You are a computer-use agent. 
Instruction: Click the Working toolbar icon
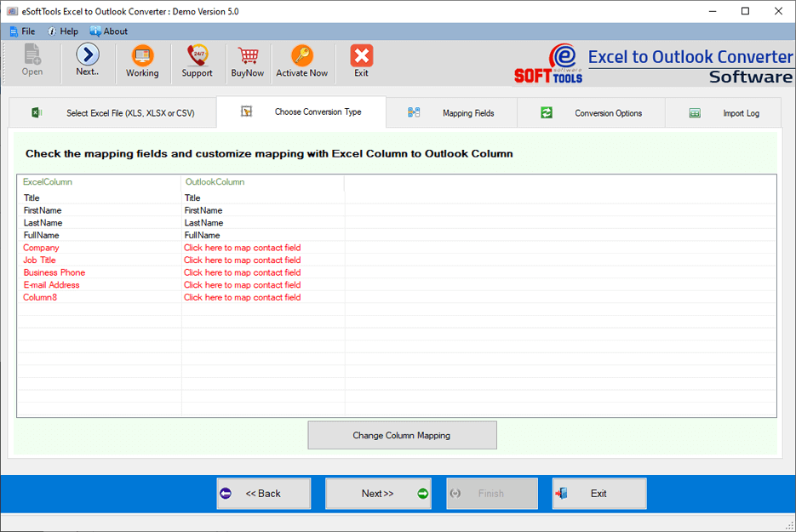[x=142, y=61]
